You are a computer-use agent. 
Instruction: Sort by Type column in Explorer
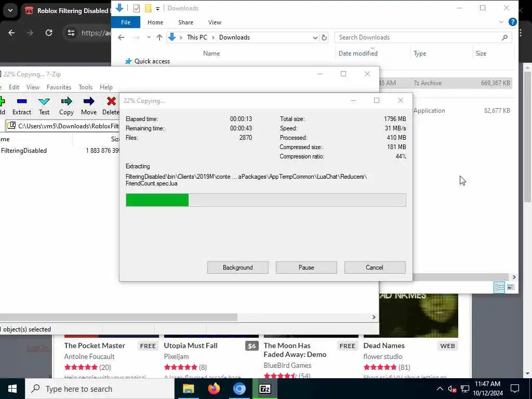coord(420,54)
